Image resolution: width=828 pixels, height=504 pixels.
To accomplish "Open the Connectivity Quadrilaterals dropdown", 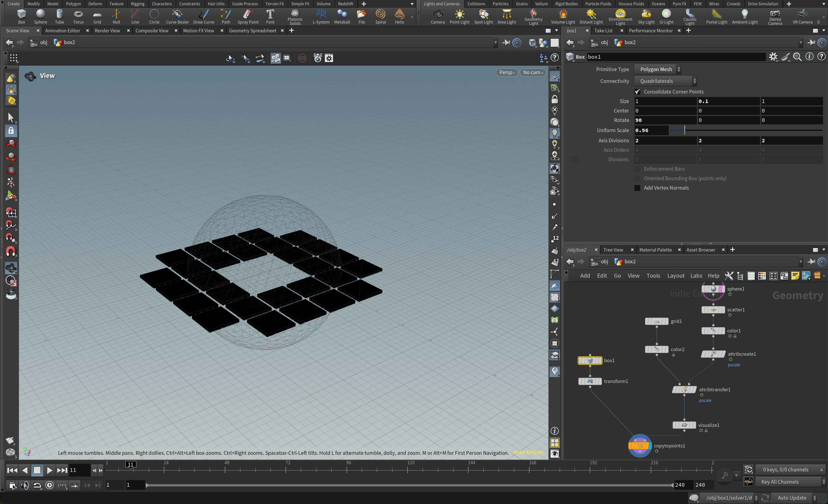I will click(x=665, y=81).
